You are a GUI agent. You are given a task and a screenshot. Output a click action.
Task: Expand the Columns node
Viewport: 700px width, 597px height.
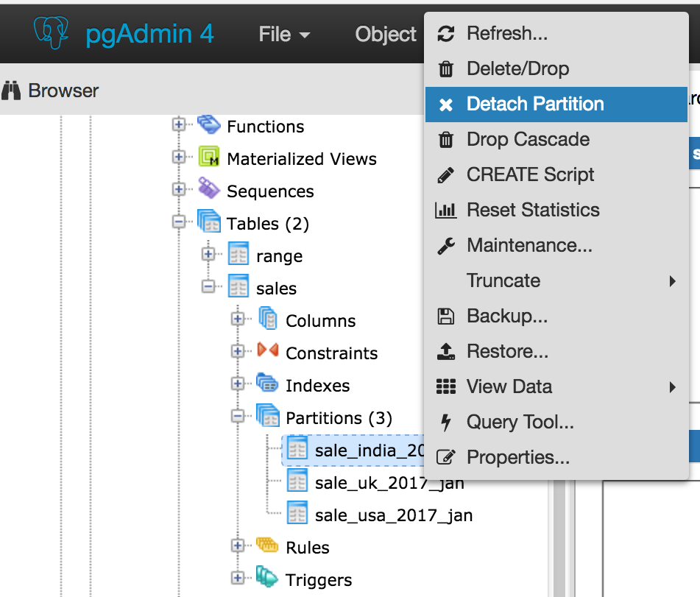(x=238, y=319)
